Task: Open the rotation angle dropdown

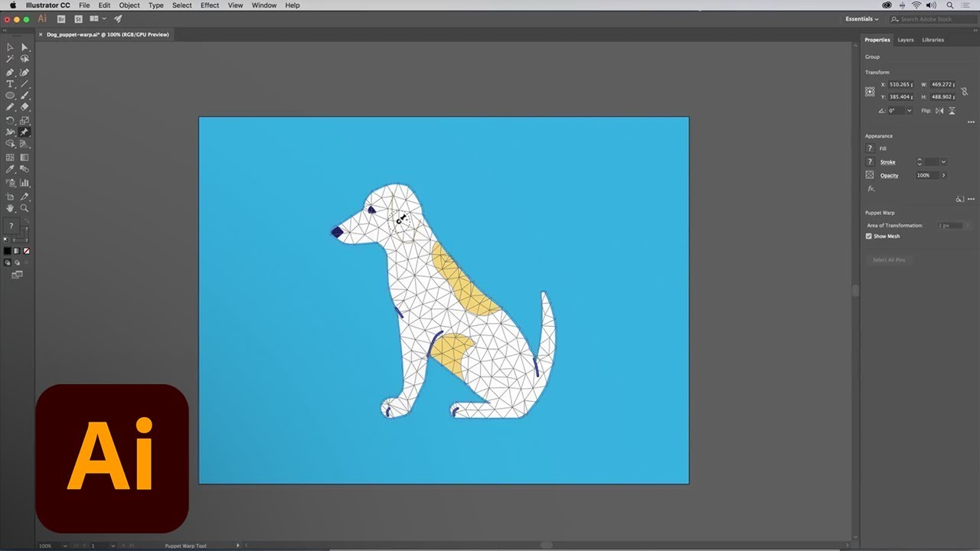Action: click(x=909, y=109)
